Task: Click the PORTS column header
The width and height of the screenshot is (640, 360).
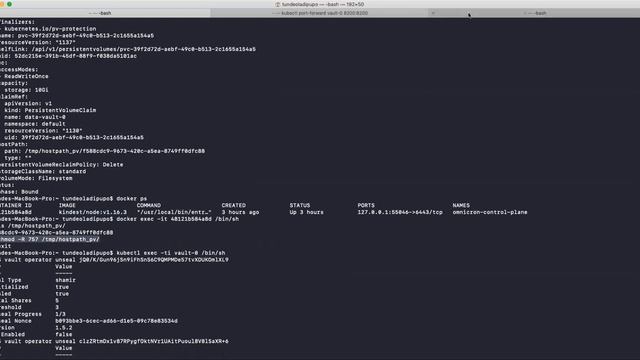Action: click(366, 205)
